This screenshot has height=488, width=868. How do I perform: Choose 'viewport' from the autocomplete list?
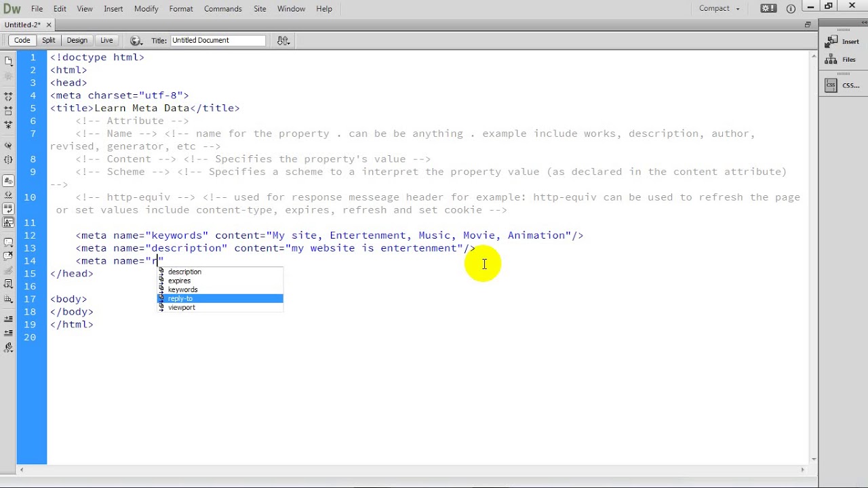coord(220,307)
